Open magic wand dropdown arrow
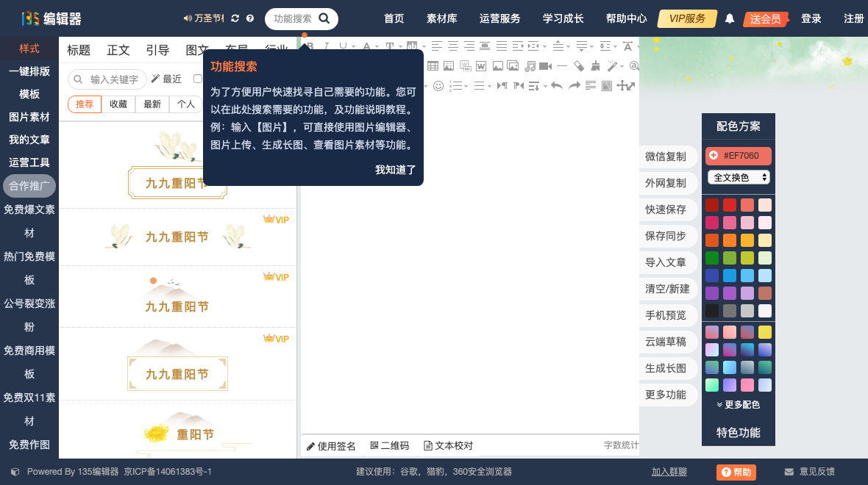Screen dimensions: 868x485 (622, 67)
